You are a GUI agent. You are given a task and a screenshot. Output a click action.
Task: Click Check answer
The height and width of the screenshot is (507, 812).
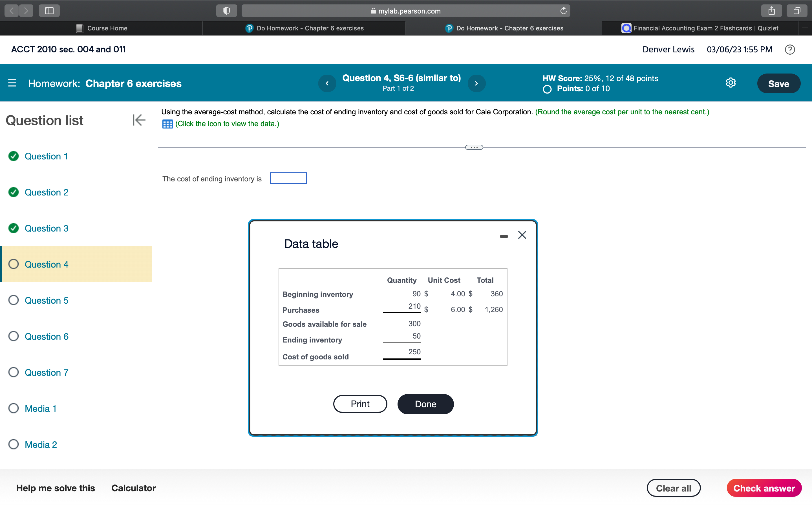[x=764, y=488]
